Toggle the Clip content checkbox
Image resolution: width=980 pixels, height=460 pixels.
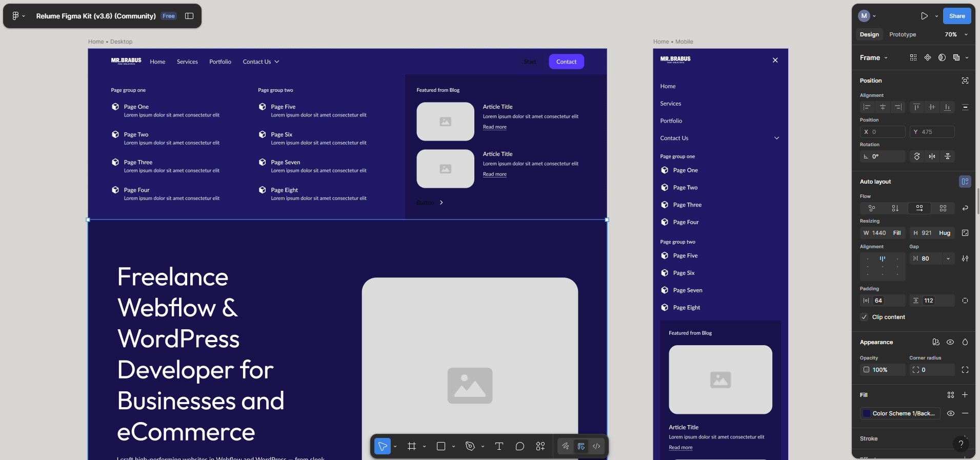[864, 317]
